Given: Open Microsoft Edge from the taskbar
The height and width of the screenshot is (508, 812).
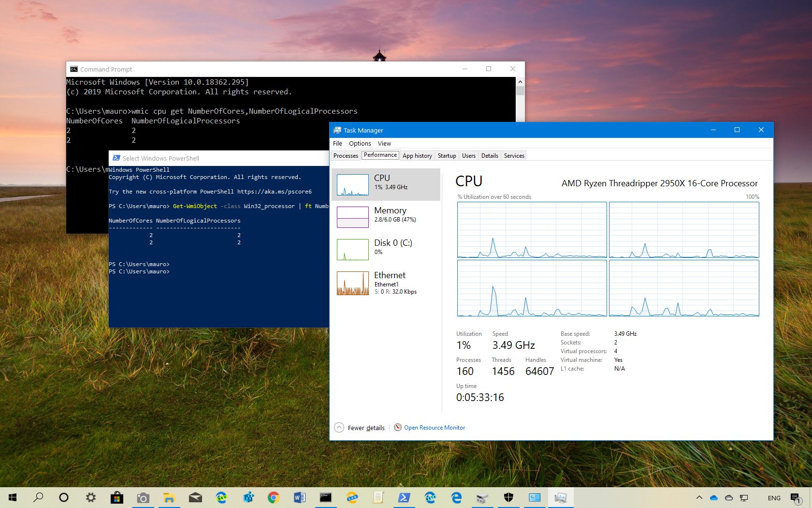Looking at the screenshot, I should 456,497.
